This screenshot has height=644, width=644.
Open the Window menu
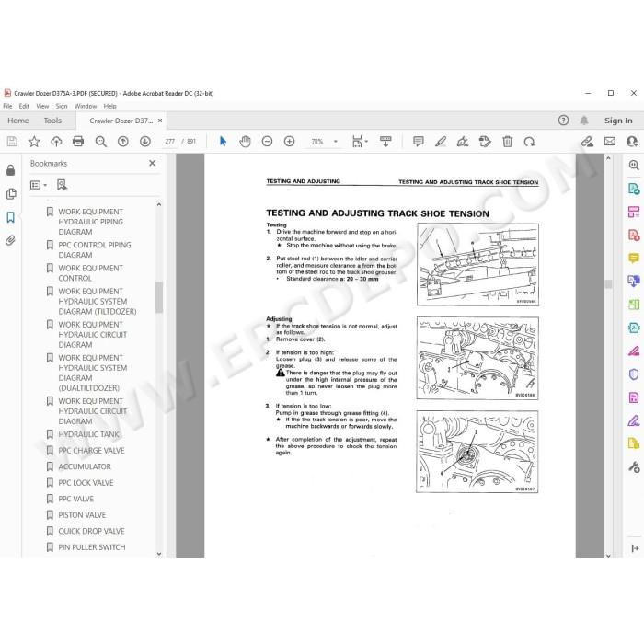(x=86, y=106)
